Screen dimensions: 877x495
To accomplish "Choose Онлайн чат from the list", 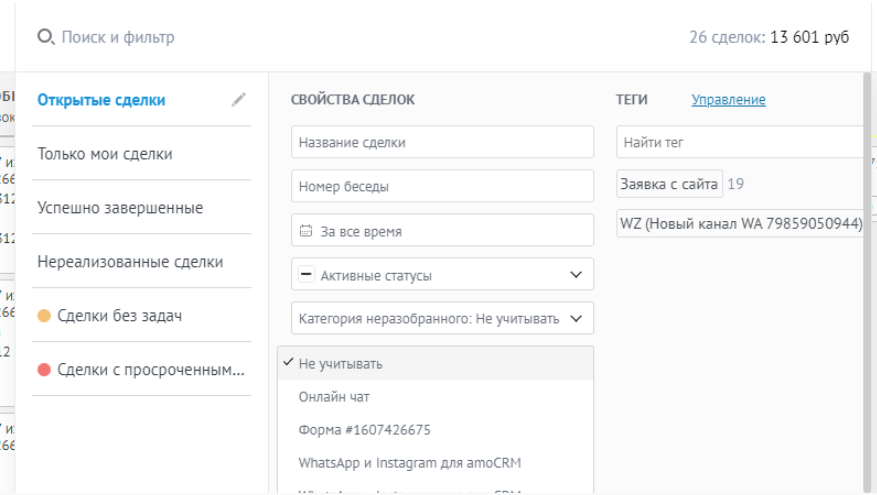I will coord(334,397).
